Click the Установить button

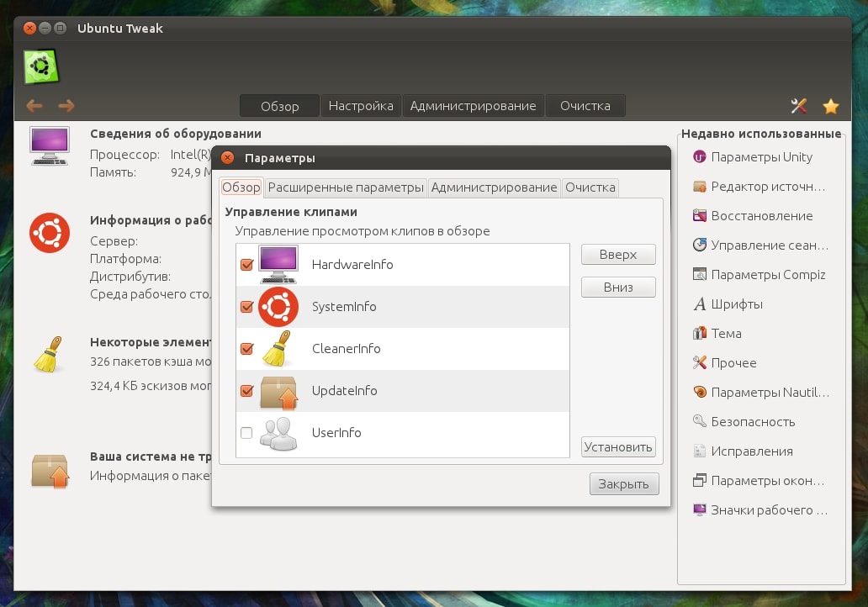[x=618, y=447]
